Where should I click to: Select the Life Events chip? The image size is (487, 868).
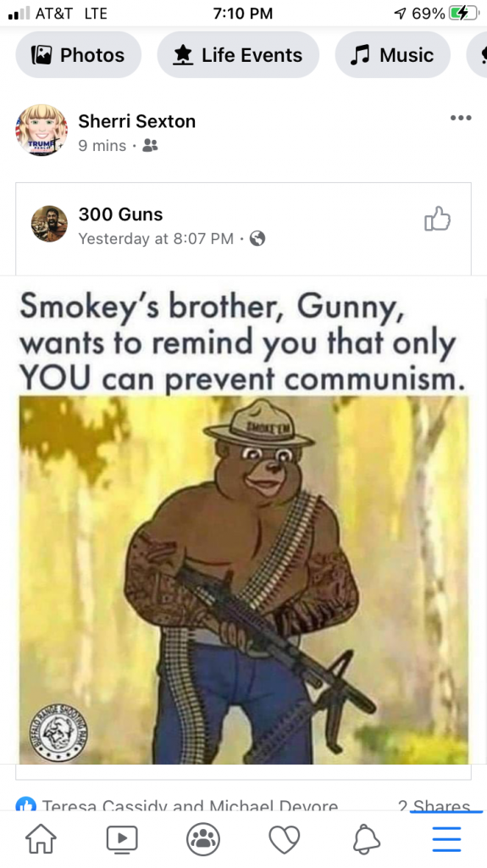point(238,55)
